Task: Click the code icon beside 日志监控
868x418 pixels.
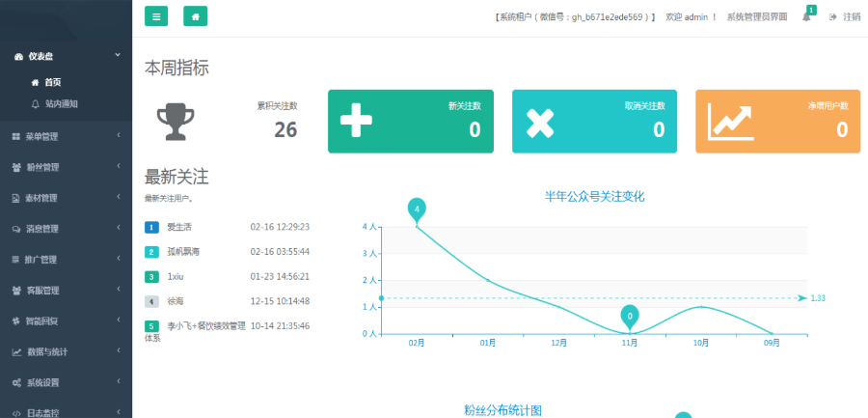Action: point(16,413)
